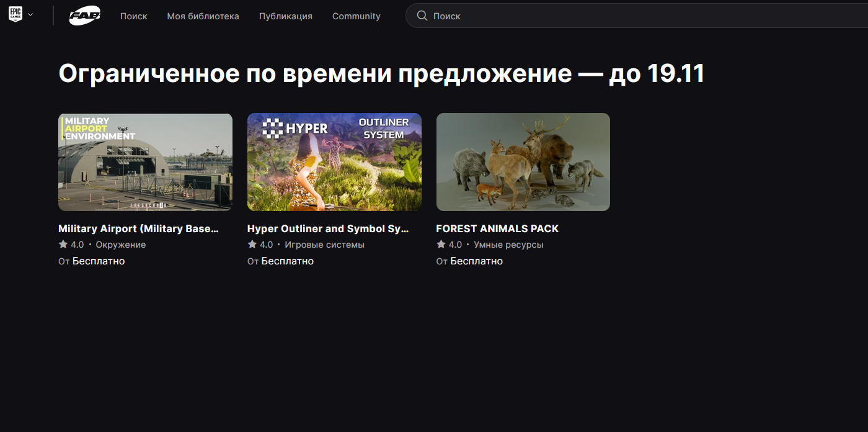Open the Hyper Outliner System thumbnail

tap(334, 162)
